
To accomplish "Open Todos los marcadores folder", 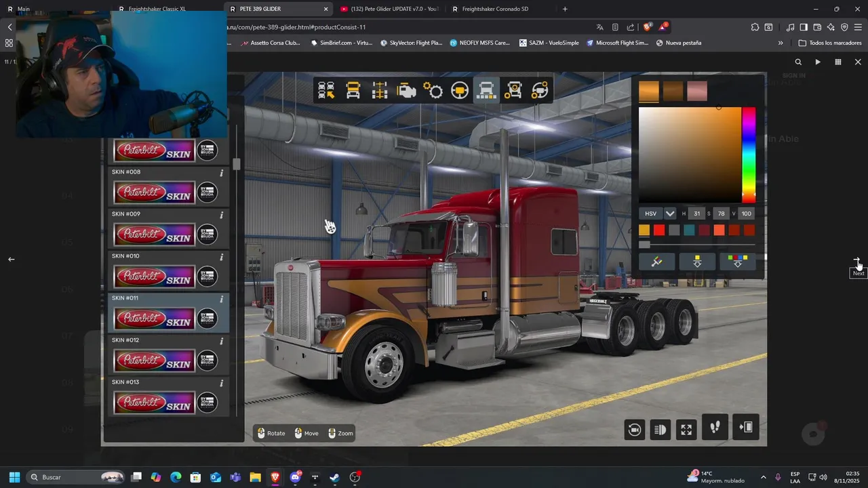I will tap(830, 43).
